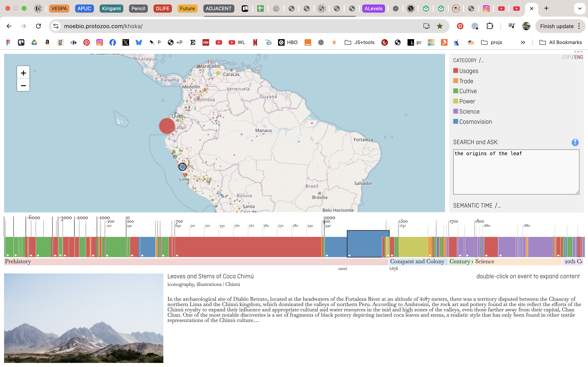This screenshot has height=367, width=588.
Task: Click the map zoom out minus button
Action: 23,85
